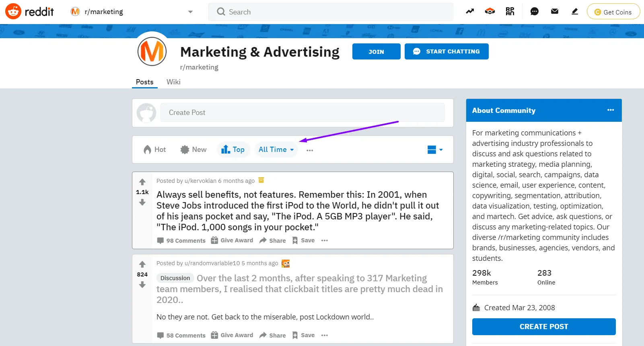Open user profile u/randomvariable10
The height and width of the screenshot is (346, 644).
tap(212, 263)
